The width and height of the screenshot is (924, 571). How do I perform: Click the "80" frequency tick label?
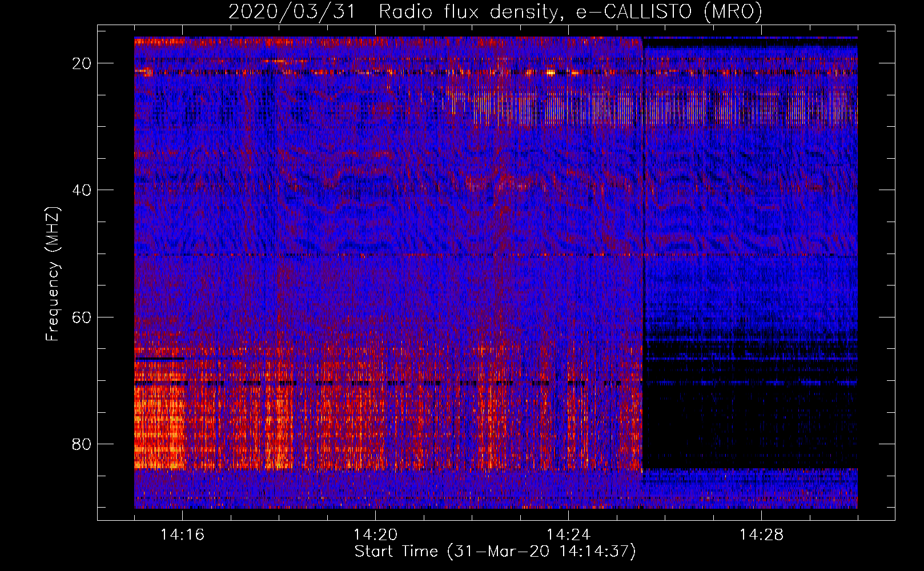click(x=82, y=444)
